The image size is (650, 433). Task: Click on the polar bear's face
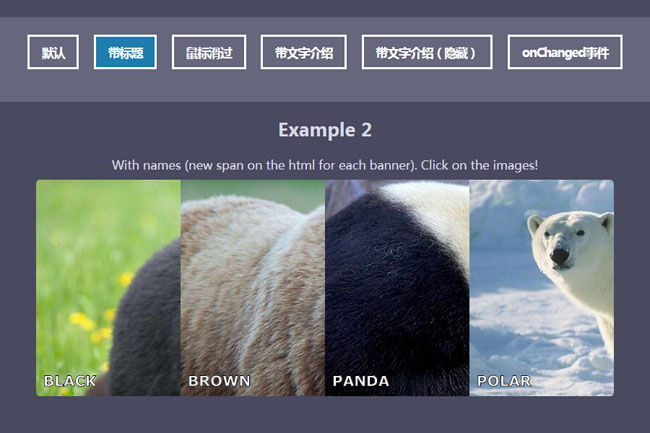(566, 242)
